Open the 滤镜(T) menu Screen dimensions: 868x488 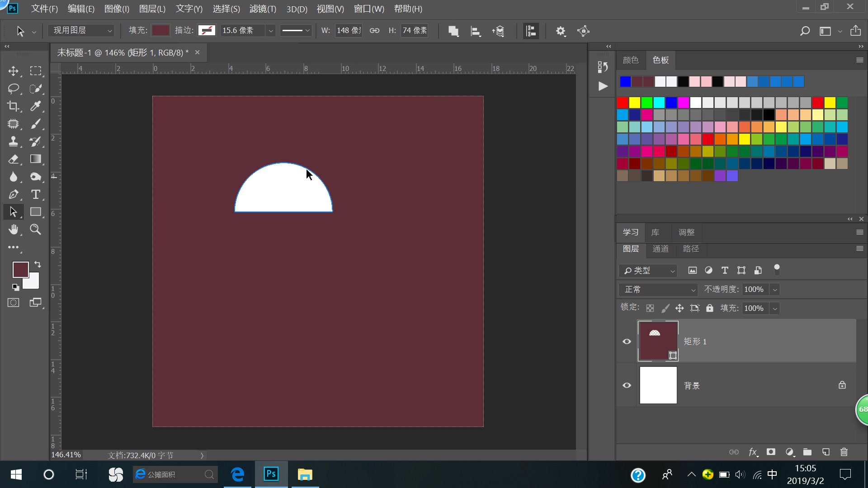[x=263, y=9]
